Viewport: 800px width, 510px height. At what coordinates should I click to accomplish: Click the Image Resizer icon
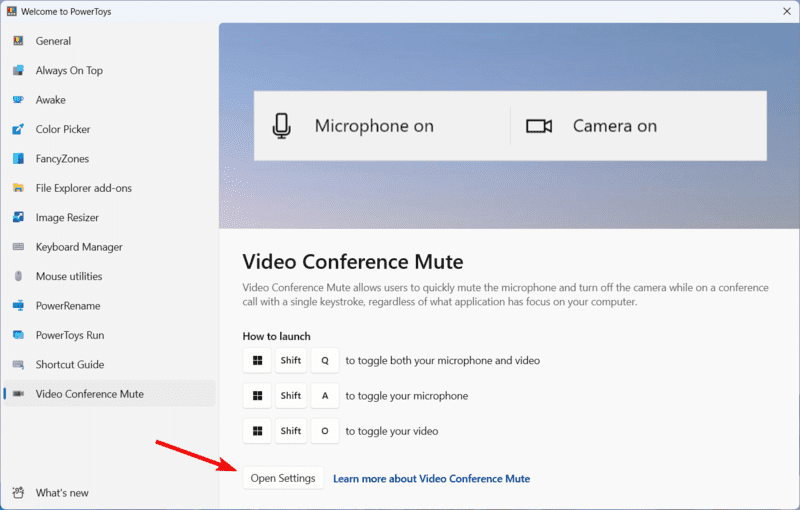(18, 217)
